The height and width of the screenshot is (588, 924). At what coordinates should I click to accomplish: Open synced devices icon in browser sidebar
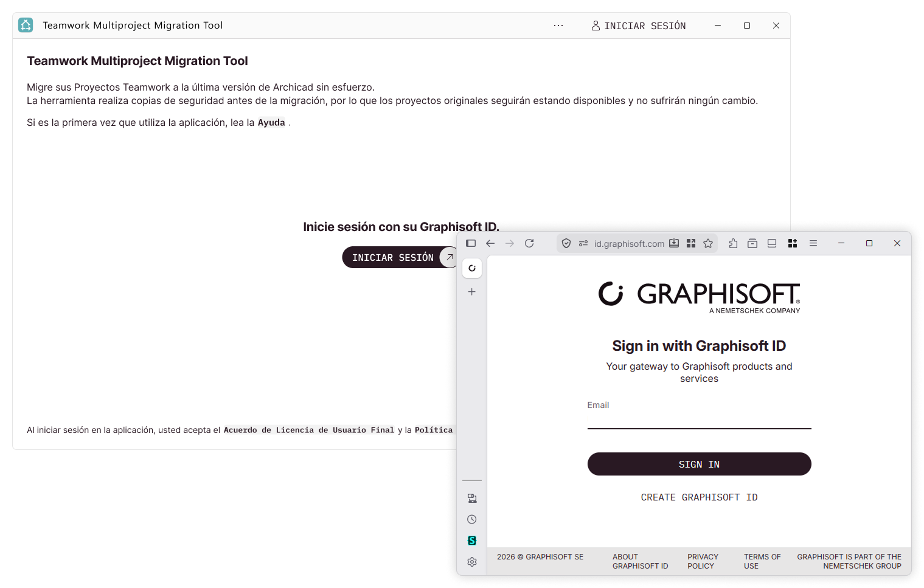472,499
